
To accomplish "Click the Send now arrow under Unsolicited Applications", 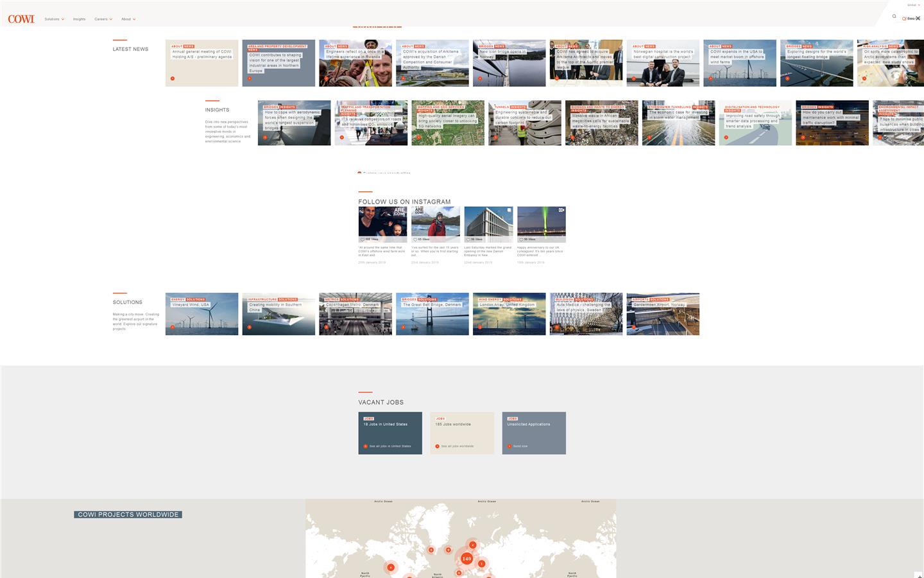I will coord(518,446).
